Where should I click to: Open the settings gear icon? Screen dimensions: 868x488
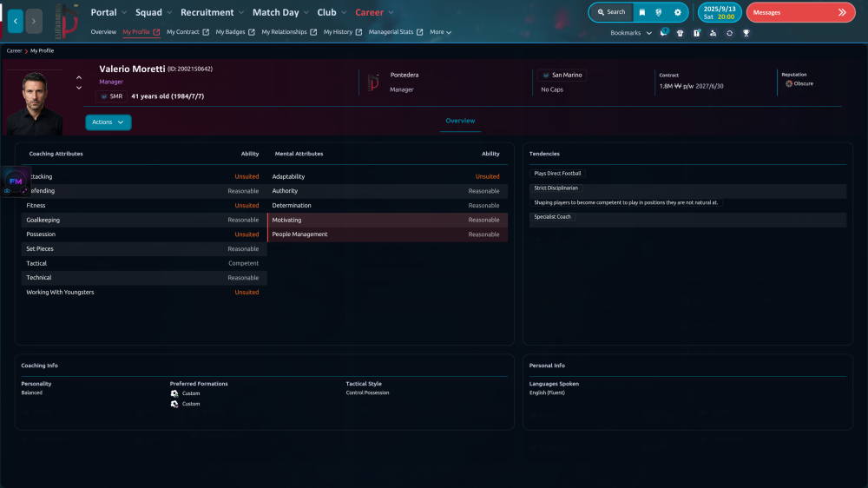(678, 12)
